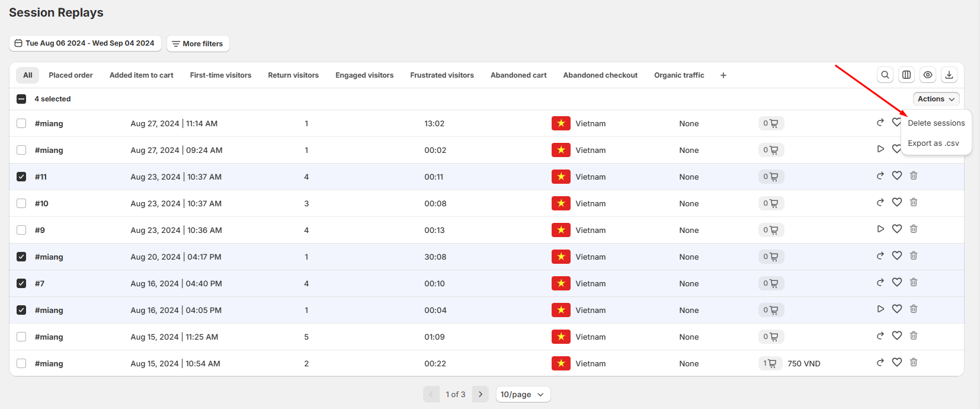Screen dimensions: 980x409
Task: Delete session #10 using trash icon
Action: point(914,203)
